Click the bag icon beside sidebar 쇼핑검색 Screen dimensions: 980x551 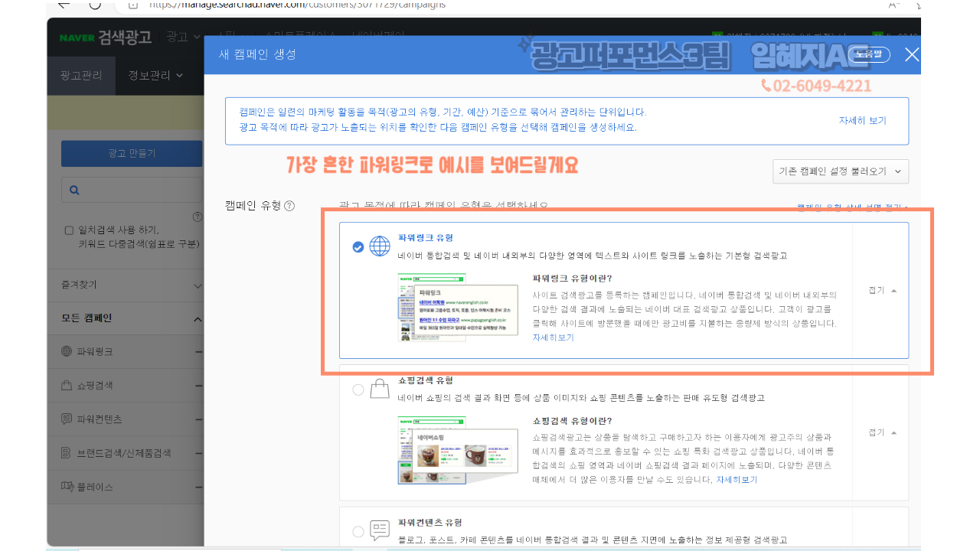click(67, 385)
